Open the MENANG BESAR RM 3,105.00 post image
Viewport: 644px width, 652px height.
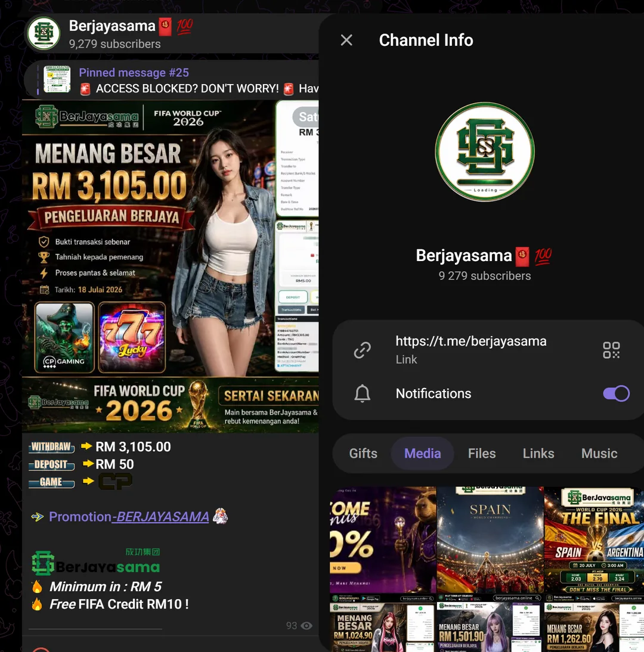click(x=171, y=266)
